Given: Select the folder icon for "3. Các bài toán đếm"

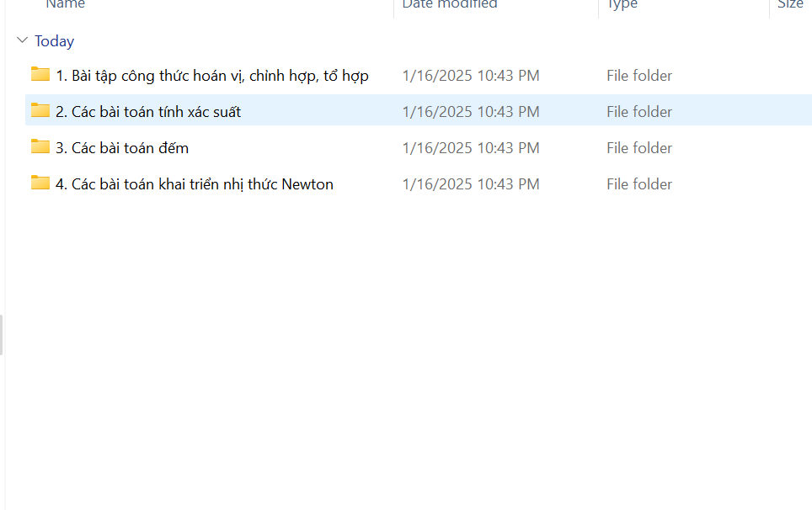Looking at the screenshot, I should pyautogui.click(x=40, y=146).
